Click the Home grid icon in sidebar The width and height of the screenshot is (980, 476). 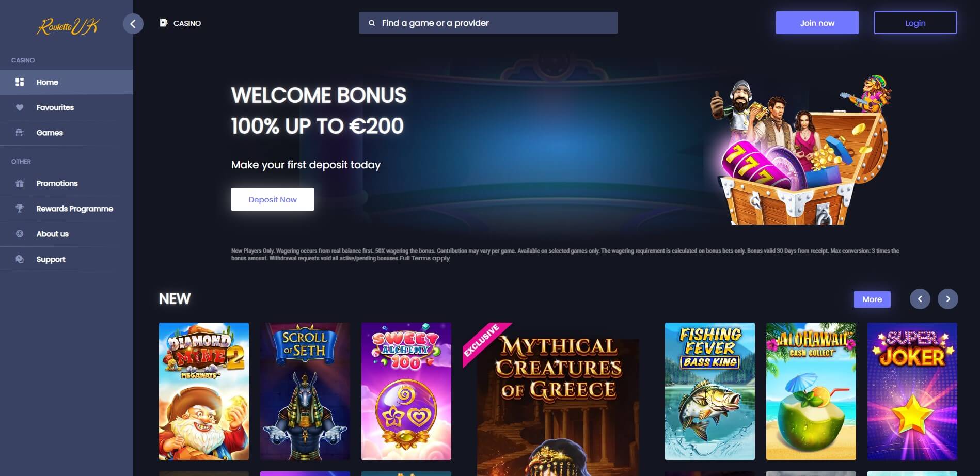click(x=20, y=82)
